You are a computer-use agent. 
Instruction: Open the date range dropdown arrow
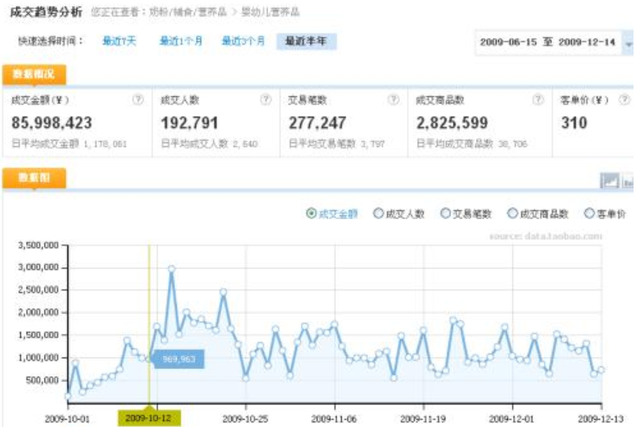pyautogui.click(x=627, y=43)
